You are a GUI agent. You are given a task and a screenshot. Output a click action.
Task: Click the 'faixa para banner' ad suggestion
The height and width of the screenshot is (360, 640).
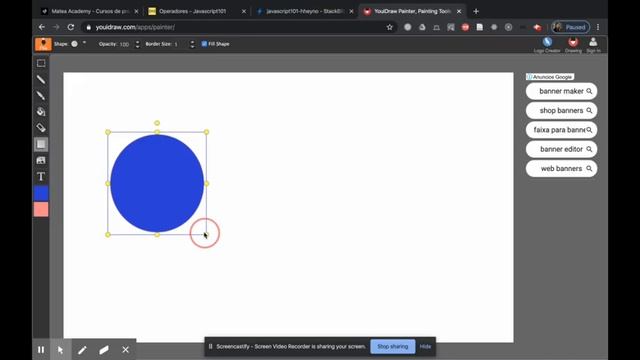pyautogui.click(x=562, y=130)
